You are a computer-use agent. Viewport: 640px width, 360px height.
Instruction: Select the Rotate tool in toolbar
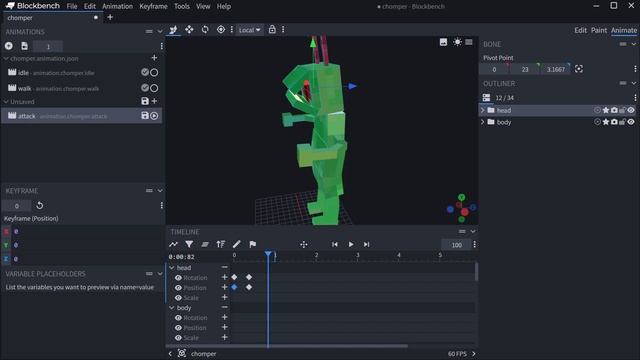tap(205, 29)
